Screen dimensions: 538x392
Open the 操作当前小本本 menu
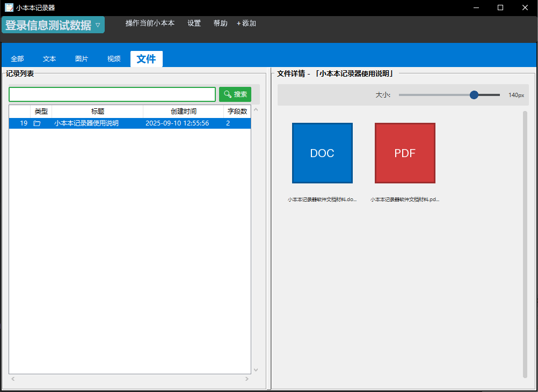point(150,24)
